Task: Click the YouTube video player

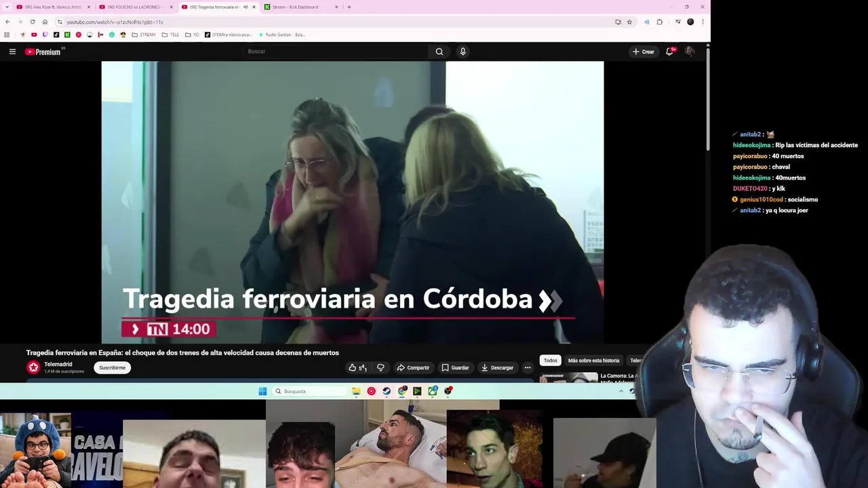Action: pyautogui.click(x=353, y=202)
